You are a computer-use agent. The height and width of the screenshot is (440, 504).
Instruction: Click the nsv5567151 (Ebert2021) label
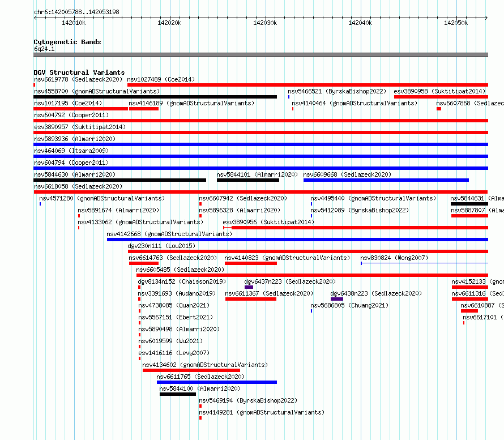pyautogui.click(x=176, y=317)
